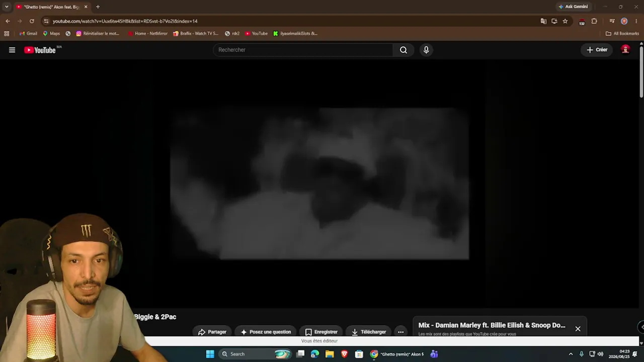Screen dimensions: 644x362
Task: Open File Explorer from the taskbar
Action: 330,354
